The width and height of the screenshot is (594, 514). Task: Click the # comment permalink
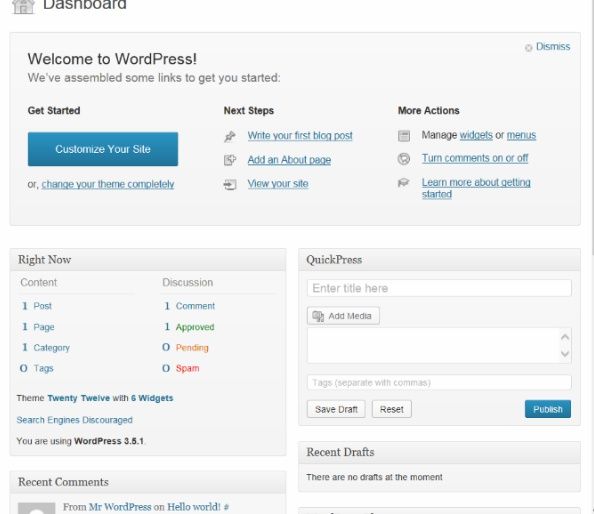(226, 507)
